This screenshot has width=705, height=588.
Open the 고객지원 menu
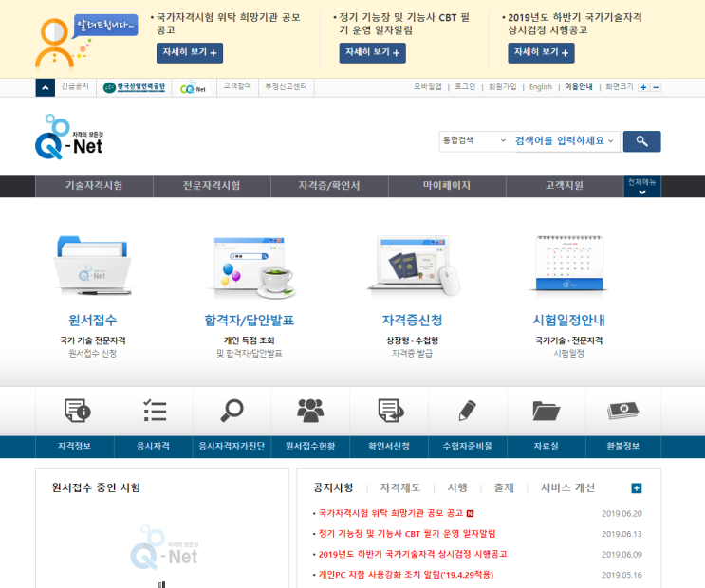tap(565, 186)
